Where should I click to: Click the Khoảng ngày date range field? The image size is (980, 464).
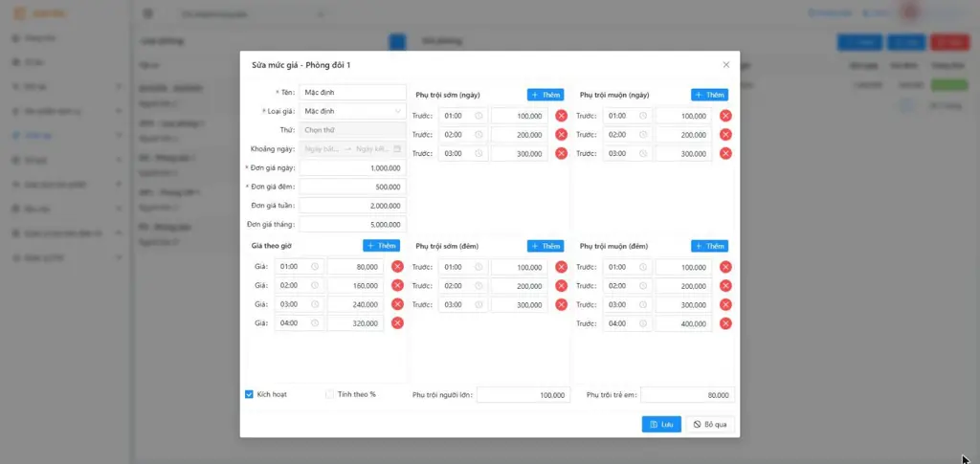352,149
